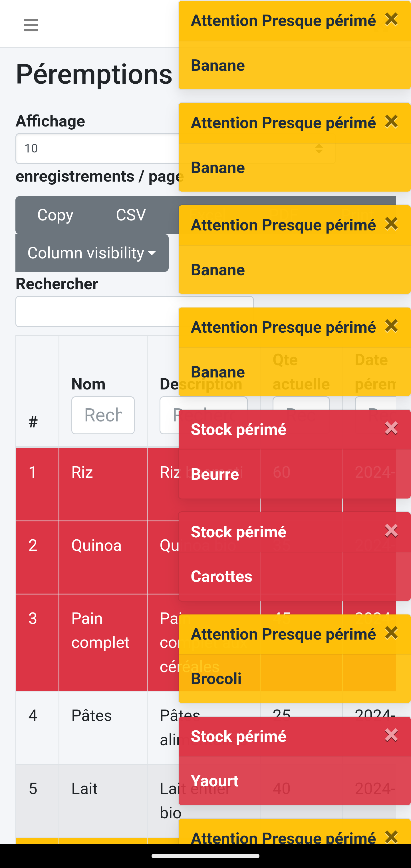The width and height of the screenshot is (411, 868).
Task: Click the Pain complet name cell
Action: tap(100, 630)
